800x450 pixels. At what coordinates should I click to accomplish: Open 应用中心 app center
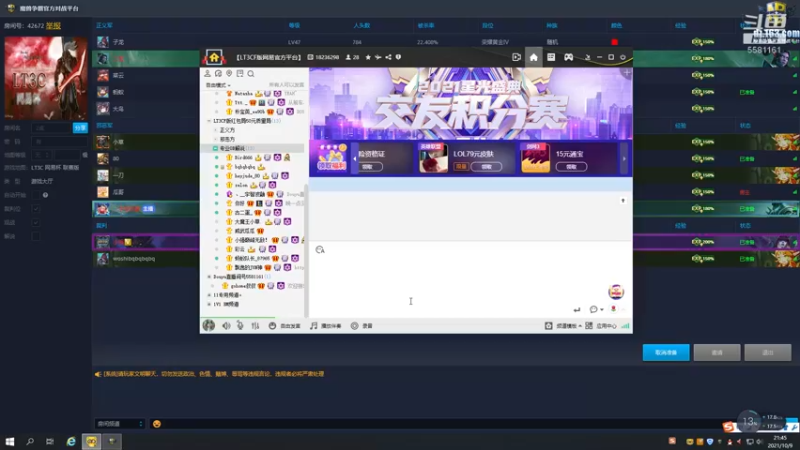pos(601,326)
